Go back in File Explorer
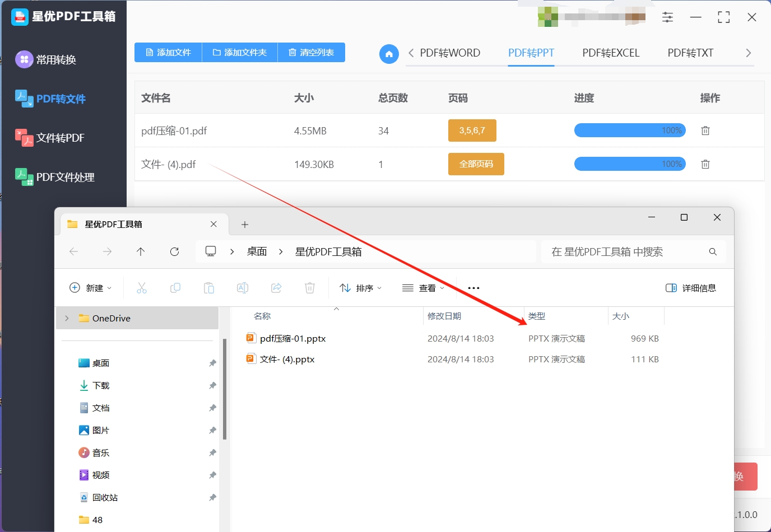The height and width of the screenshot is (532, 771). click(73, 251)
